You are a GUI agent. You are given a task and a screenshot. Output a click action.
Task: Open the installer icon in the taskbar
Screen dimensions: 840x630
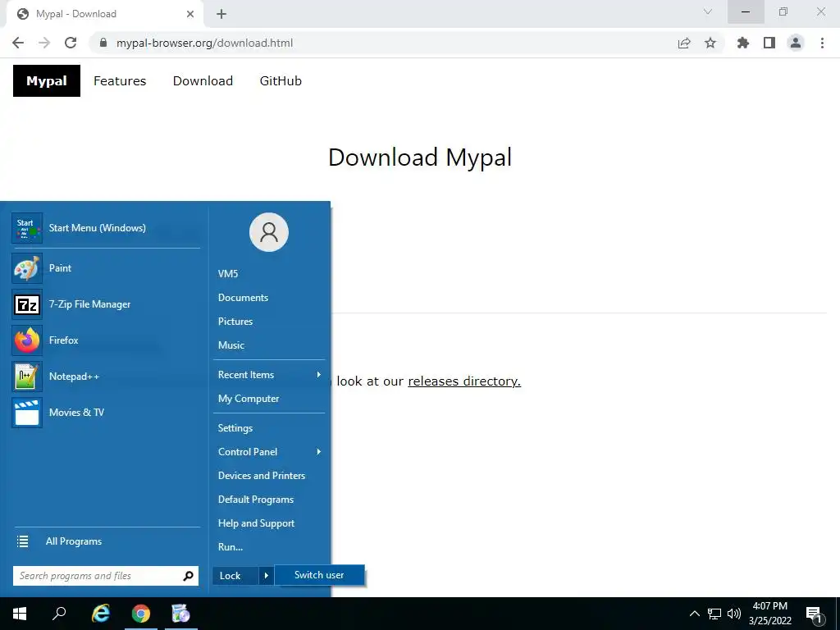tap(181, 614)
